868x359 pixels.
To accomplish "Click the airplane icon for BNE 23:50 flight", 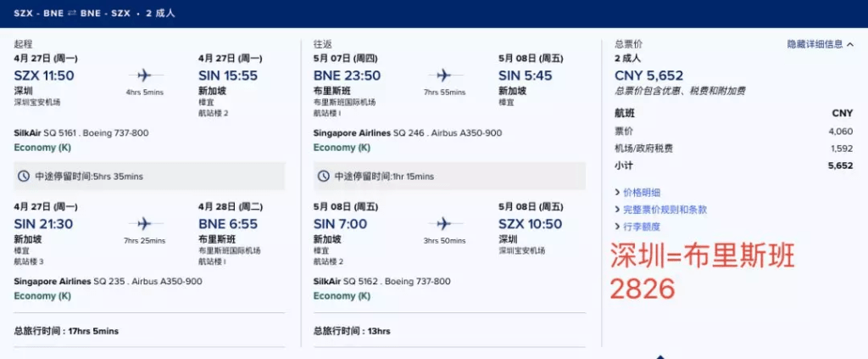I will click(x=444, y=76).
